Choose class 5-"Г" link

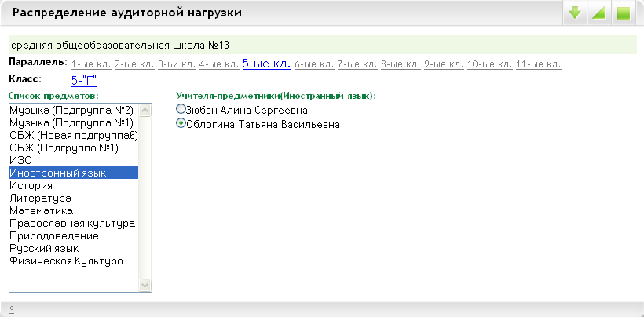tap(84, 81)
